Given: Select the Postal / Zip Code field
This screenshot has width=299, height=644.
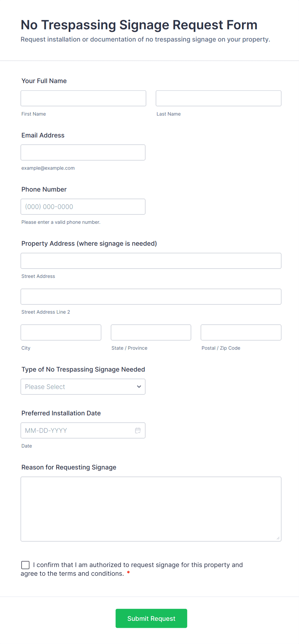Looking at the screenshot, I should click(241, 332).
